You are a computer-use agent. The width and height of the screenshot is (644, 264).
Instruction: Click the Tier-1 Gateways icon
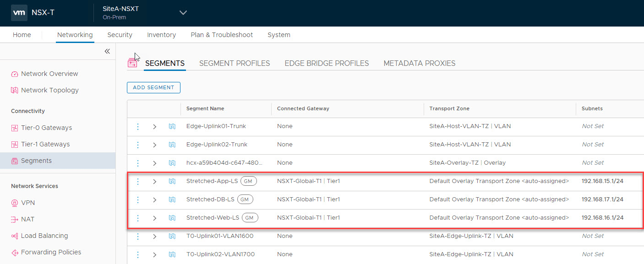pyautogui.click(x=15, y=145)
